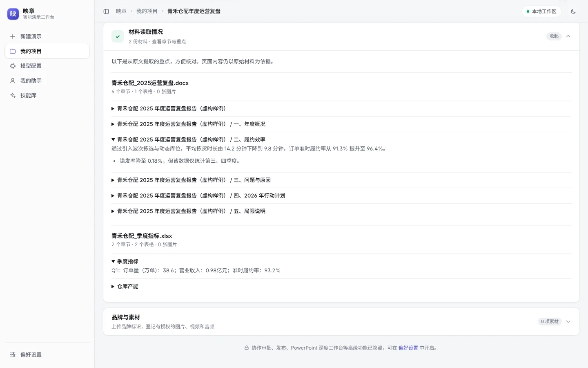Screen dimensions: 588x368
Task: Click the 青禾仓配_2025运营复盘.docx file name
Action: (150, 83)
